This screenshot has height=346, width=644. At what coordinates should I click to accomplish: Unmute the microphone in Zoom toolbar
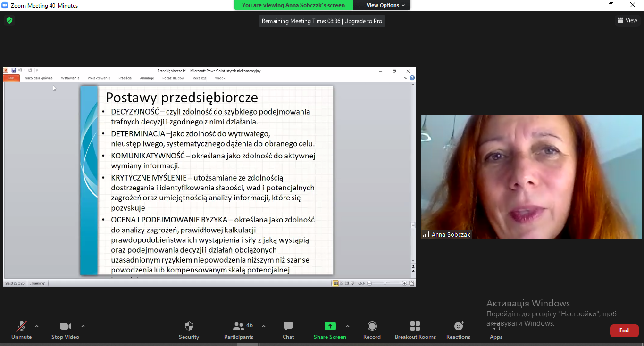[x=22, y=330]
